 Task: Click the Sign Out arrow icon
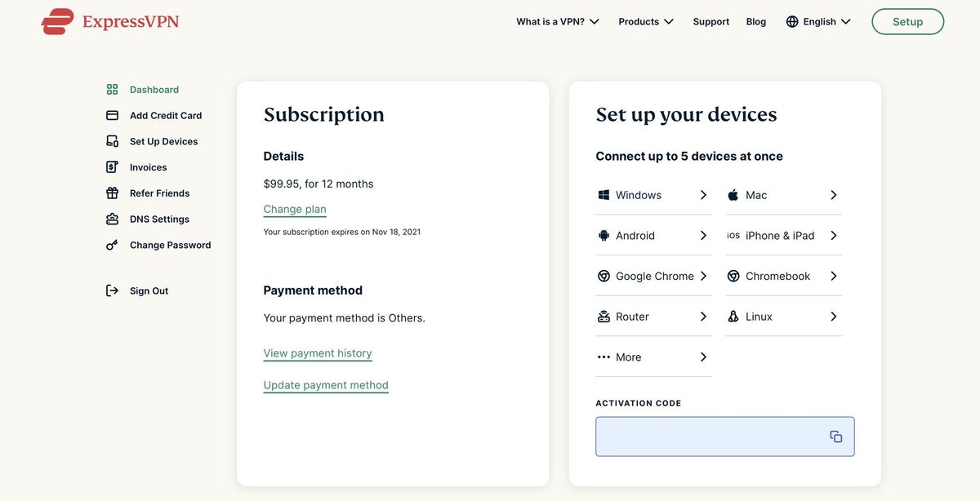113,290
